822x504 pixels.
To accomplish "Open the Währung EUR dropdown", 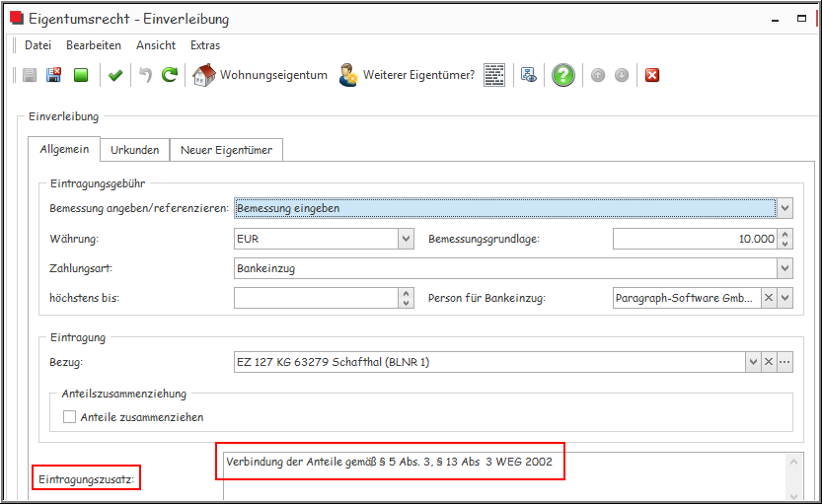I will pyautogui.click(x=406, y=239).
